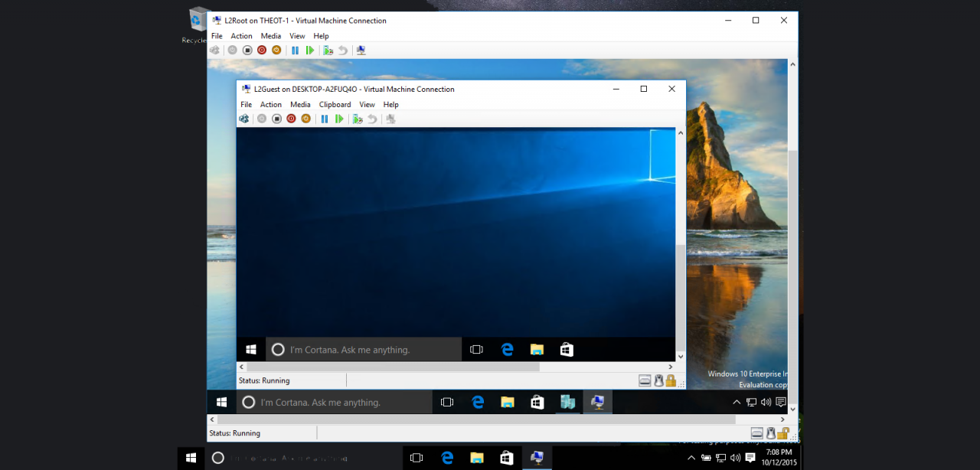Click the L2Root window horizontal scrollbar right arrow
Viewport: 980px width, 470px height.
tap(782, 419)
